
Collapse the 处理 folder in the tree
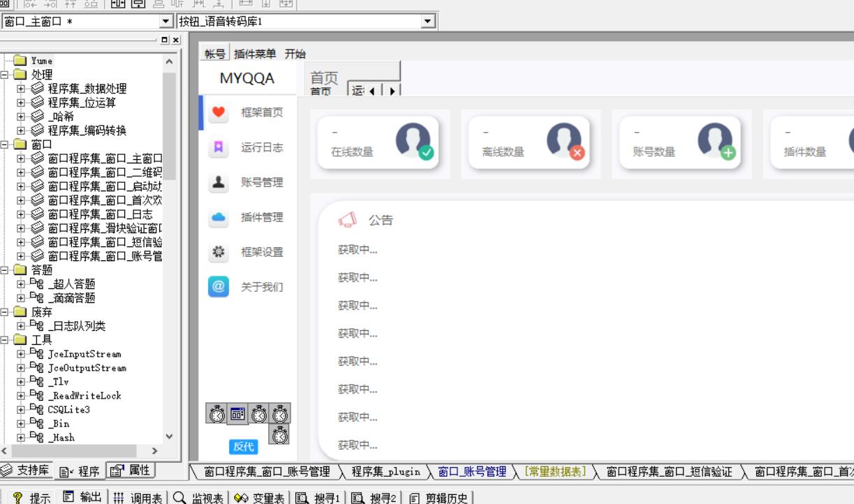(4, 75)
